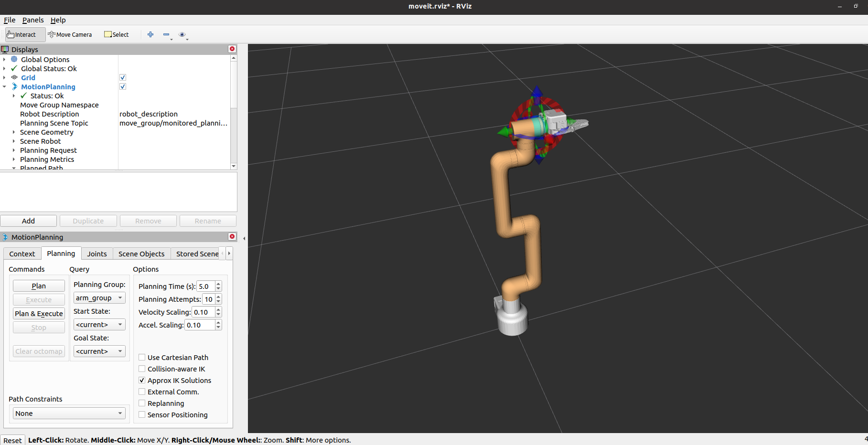868x445 pixels.
Task: Open the Goal State dropdown
Action: (x=99, y=351)
